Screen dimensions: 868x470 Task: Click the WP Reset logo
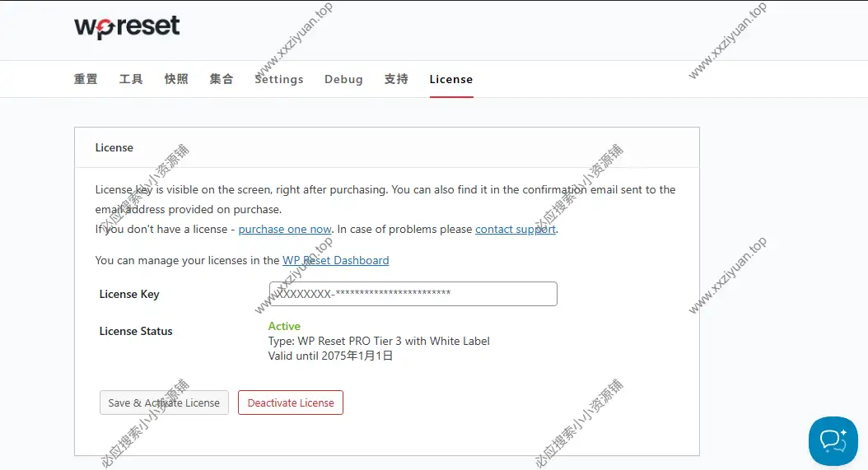coord(127,26)
